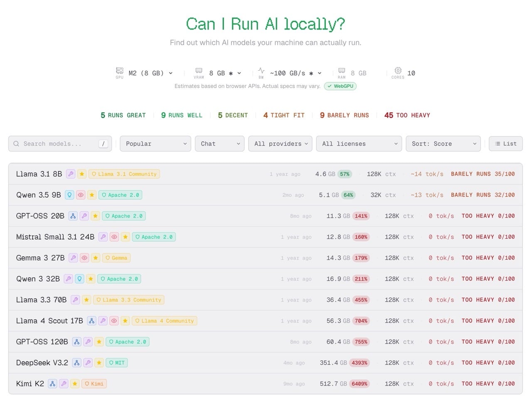This screenshot has height=401, width=532.
Task: Select the Chat category filter
Action: click(x=219, y=144)
